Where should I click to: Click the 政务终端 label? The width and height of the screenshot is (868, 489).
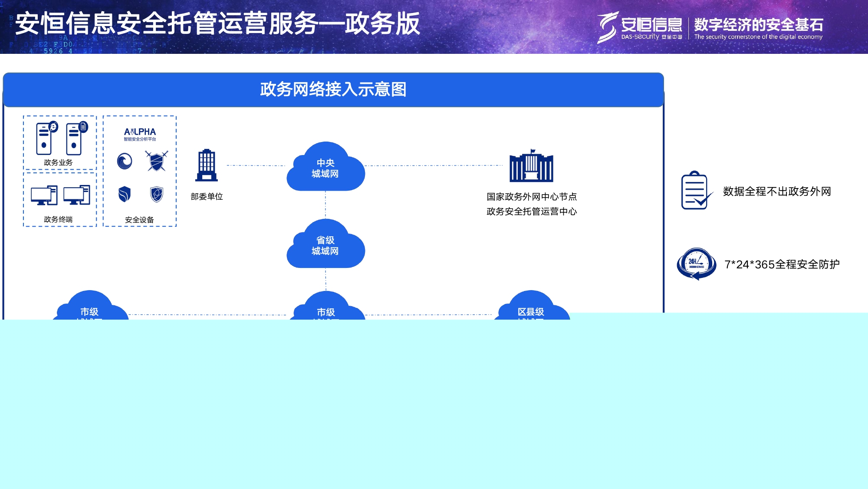pyautogui.click(x=58, y=219)
